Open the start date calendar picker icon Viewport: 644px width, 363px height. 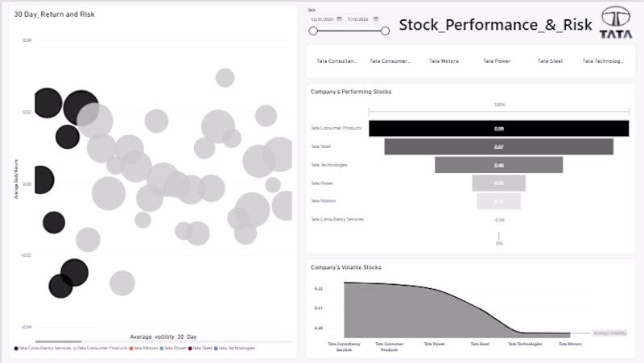339,19
